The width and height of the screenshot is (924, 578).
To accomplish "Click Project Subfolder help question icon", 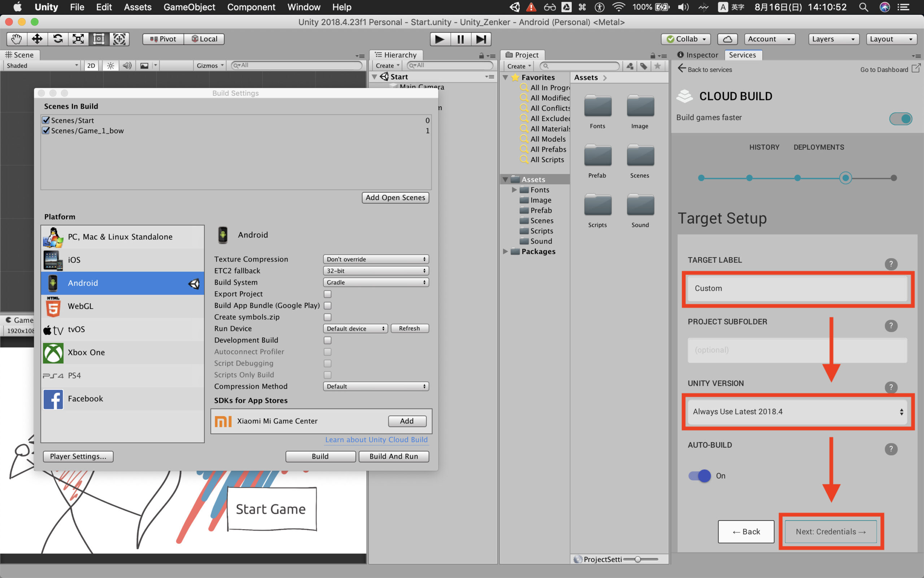I will click(x=891, y=326).
